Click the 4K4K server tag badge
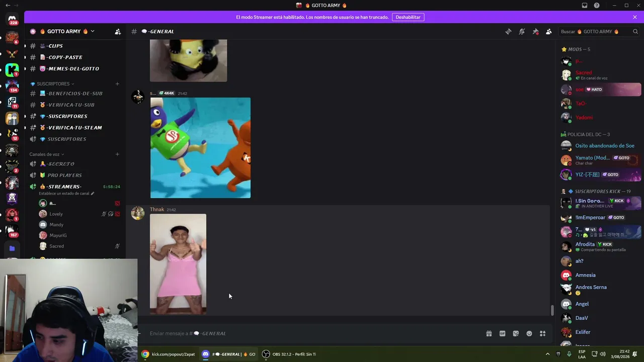This screenshot has width=644, height=362. pos(167,94)
